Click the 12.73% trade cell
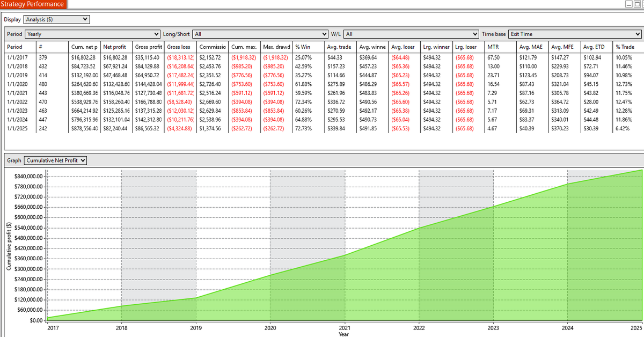Image resolution: width=644 pixels, height=337 pixels. 625,84
